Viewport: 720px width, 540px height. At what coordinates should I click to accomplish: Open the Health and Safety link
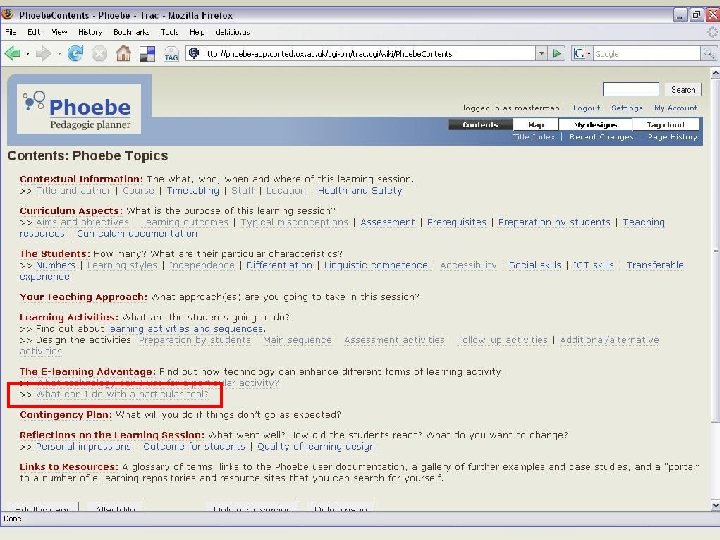[x=360, y=191]
